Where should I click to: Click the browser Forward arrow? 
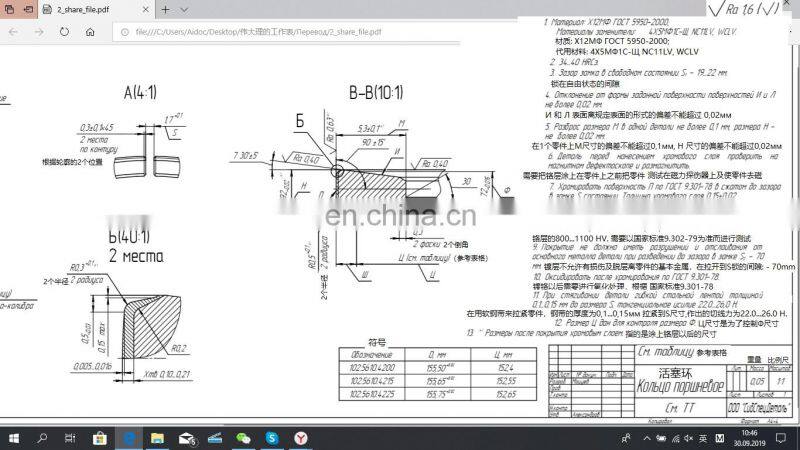coord(39,31)
